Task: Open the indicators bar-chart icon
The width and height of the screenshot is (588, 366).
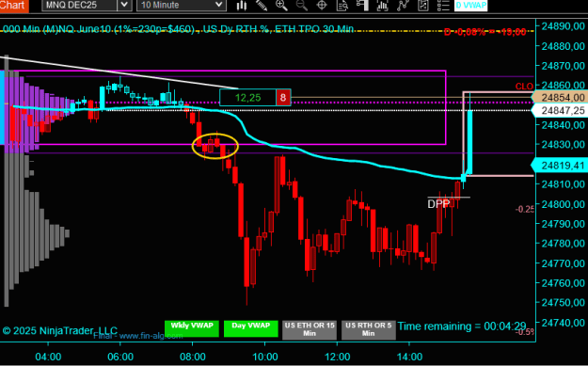Action: (382, 6)
